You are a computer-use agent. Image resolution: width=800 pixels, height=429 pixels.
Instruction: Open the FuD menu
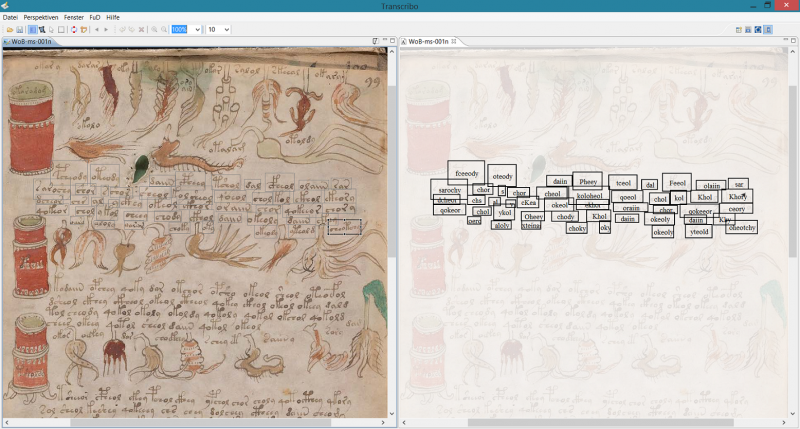[95, 17]
